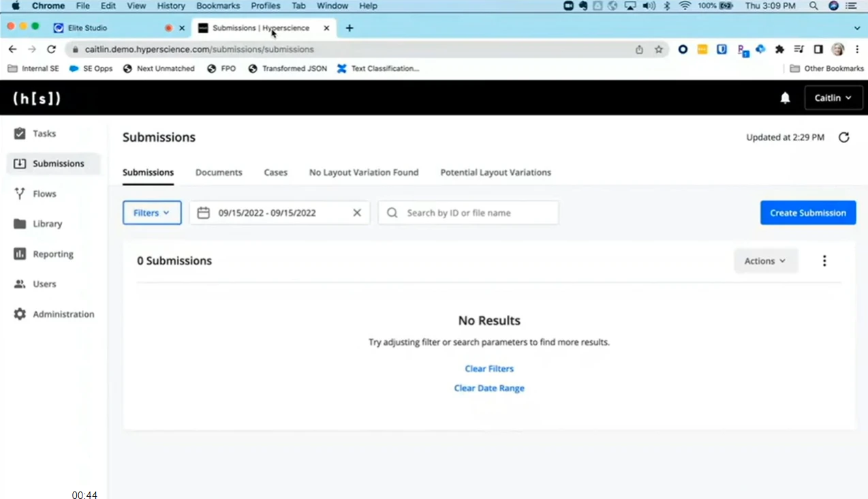Click the Clear Filters link
Screen dimensions: 868x499
pos(489,368)
